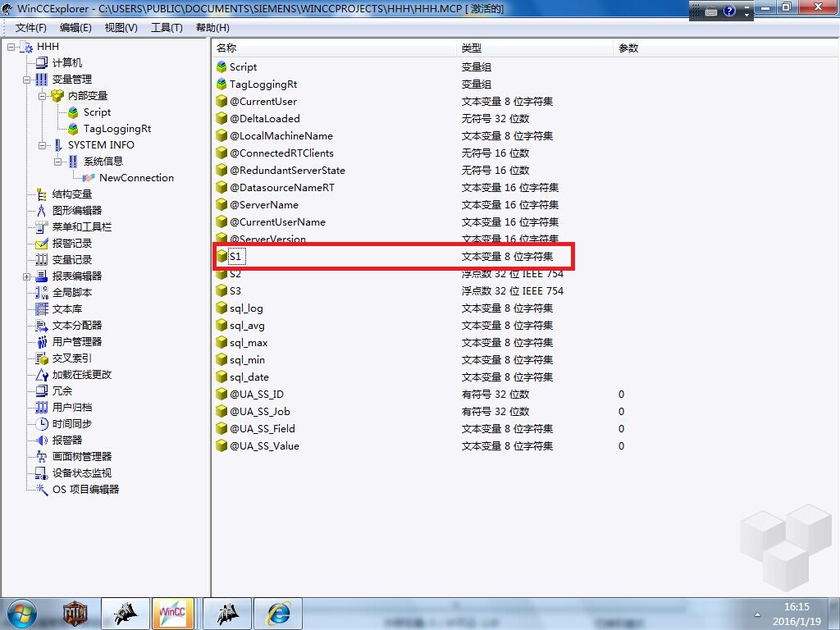Viewport: 840px width, 630px height.
Task: Open the 用户管理器 icon
Action: 41,342
